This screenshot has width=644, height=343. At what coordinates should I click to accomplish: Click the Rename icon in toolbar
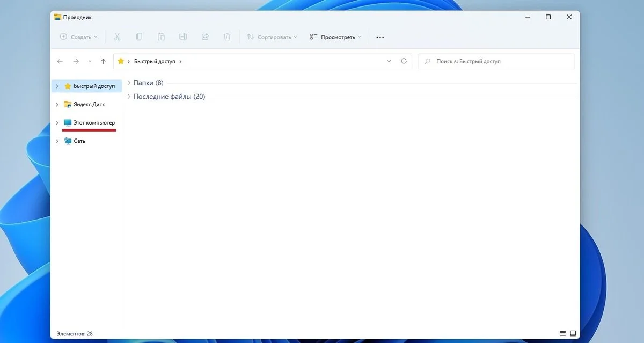pos(183,37)
